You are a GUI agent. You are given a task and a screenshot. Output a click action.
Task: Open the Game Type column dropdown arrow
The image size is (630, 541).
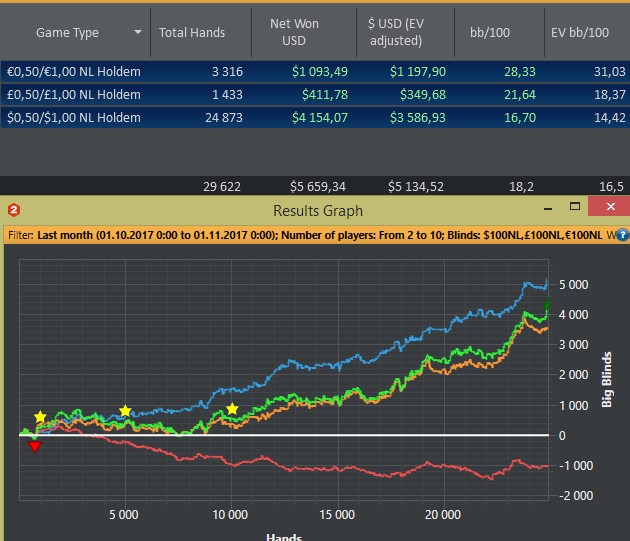[138, 32]
